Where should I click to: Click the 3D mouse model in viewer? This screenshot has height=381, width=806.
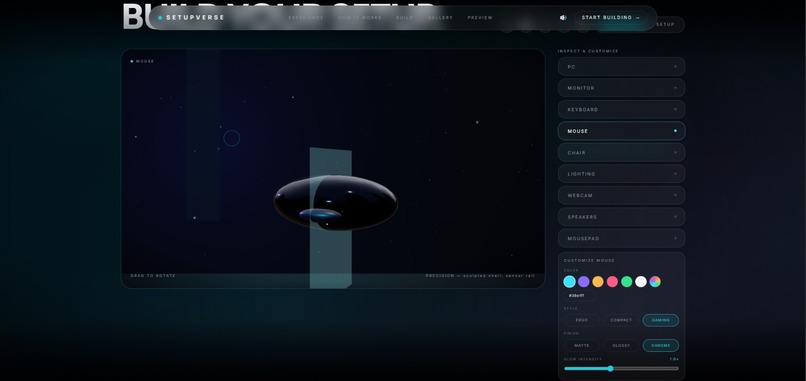tap(336, 203)
